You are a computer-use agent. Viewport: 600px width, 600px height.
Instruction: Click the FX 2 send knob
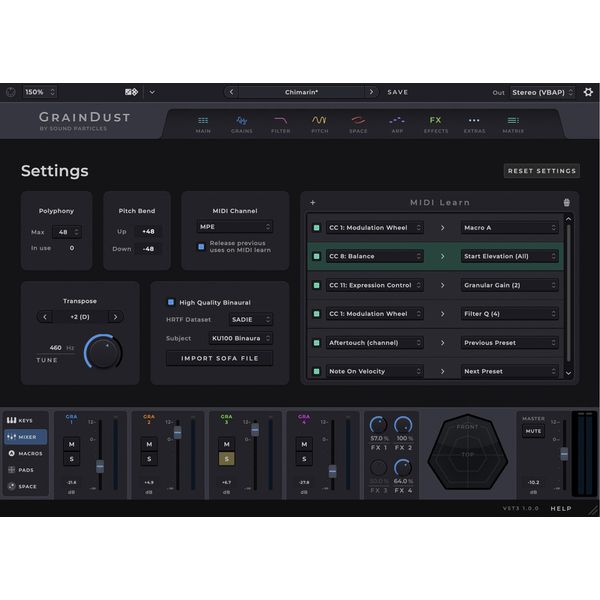pos(403,426)
